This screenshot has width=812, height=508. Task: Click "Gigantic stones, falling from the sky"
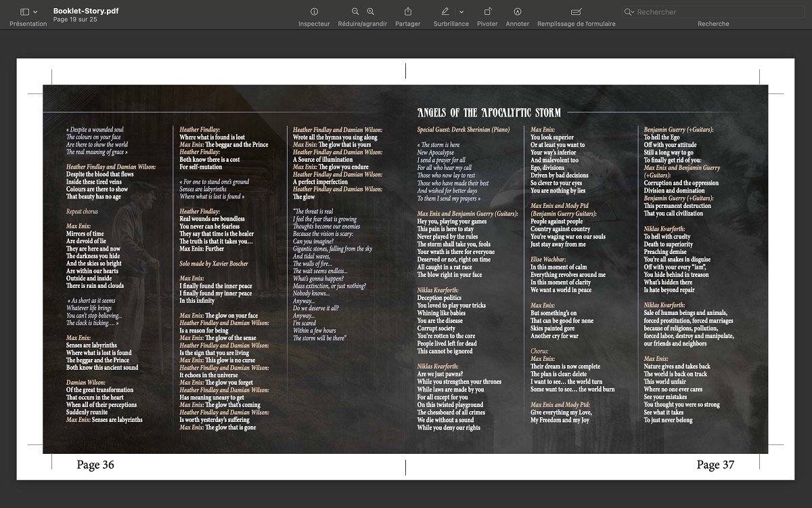click(x=332, y=249)
